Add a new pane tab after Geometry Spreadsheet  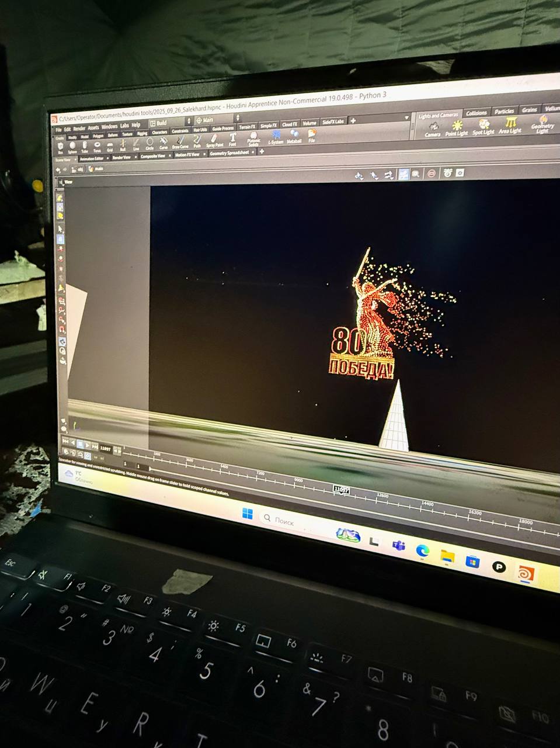coord(262,151)
